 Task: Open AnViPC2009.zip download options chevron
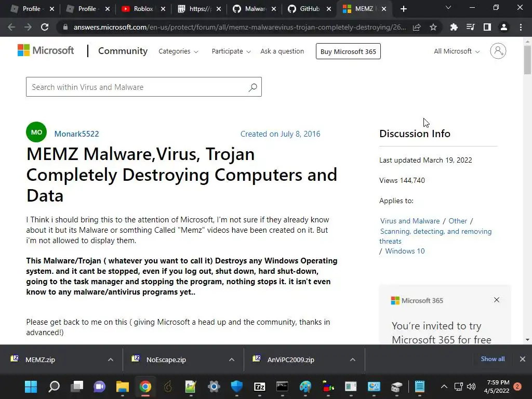pos(353,360)
